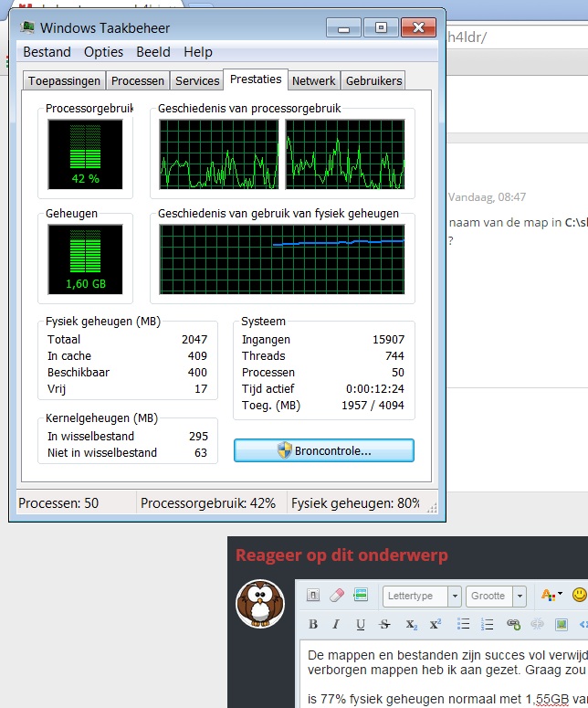588x708 pixels.
Task: Click the Beschikbaar 400 value
Action: (197, 372)
